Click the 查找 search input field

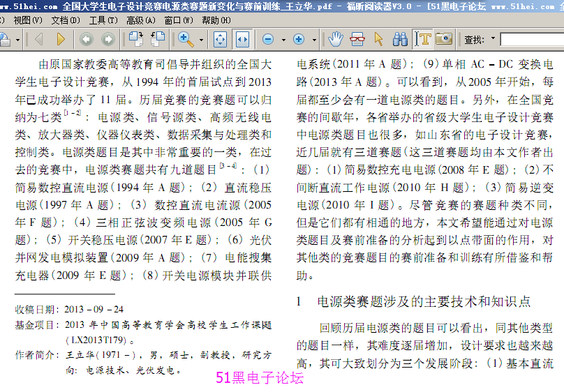pos(532,40)
